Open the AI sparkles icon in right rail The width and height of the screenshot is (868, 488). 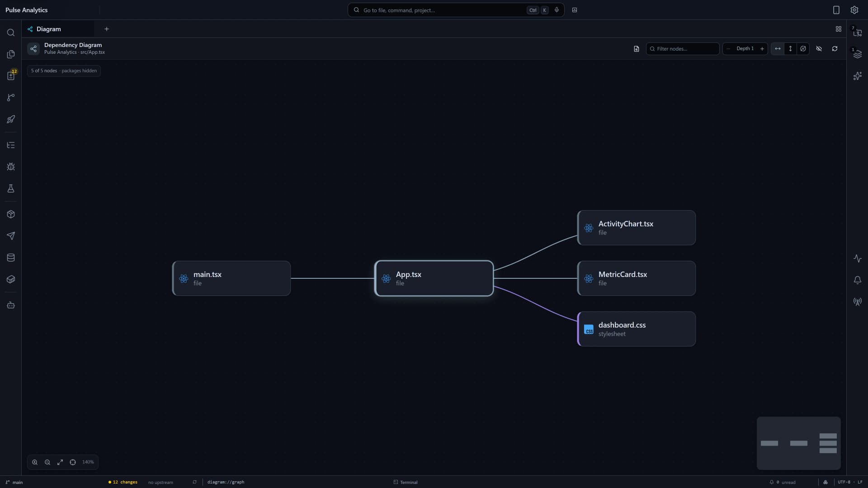coord(857,76)
